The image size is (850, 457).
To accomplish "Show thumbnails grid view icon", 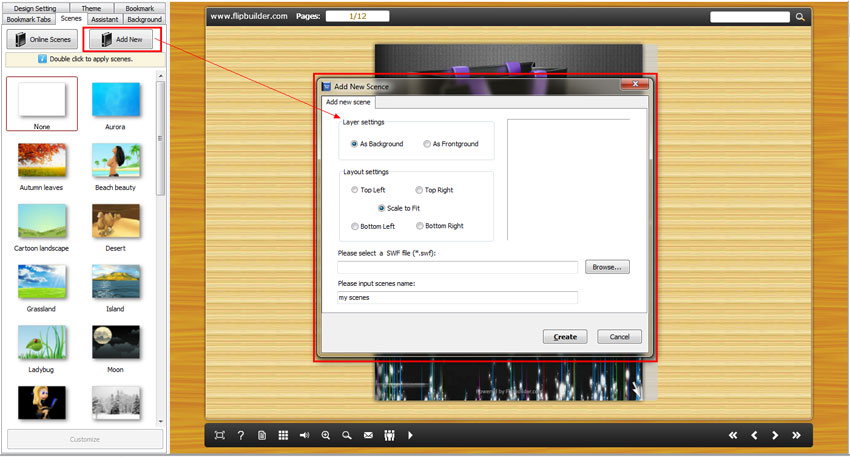I will click(283, 436).
